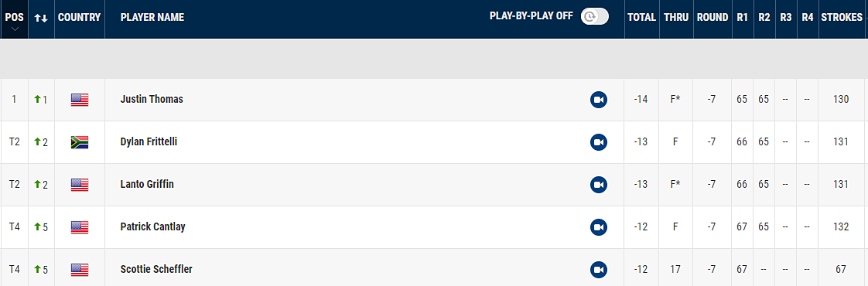
Task: Open Patrick Cantlay video camera icon
Action: [x=599, y=227]
